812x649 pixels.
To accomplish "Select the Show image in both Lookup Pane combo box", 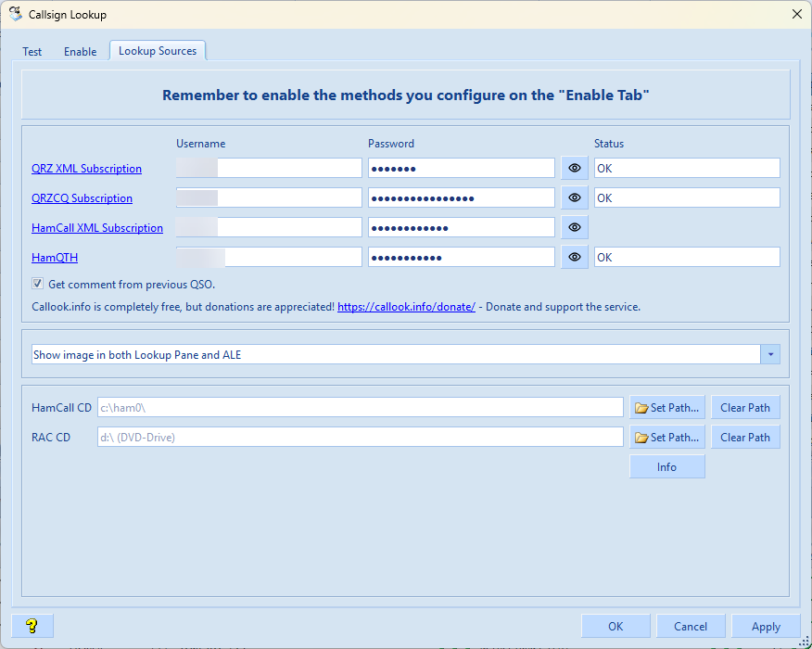I will [405, 355].
